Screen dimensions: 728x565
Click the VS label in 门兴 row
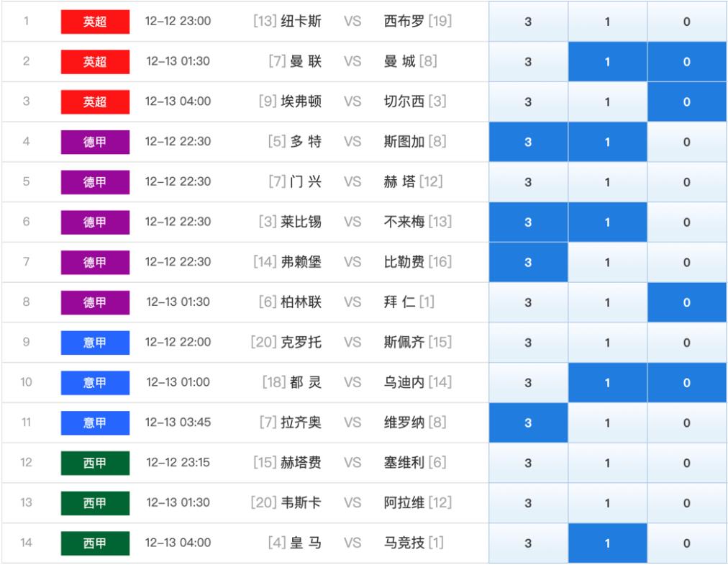pyautogui.click(x=352, y=181)
